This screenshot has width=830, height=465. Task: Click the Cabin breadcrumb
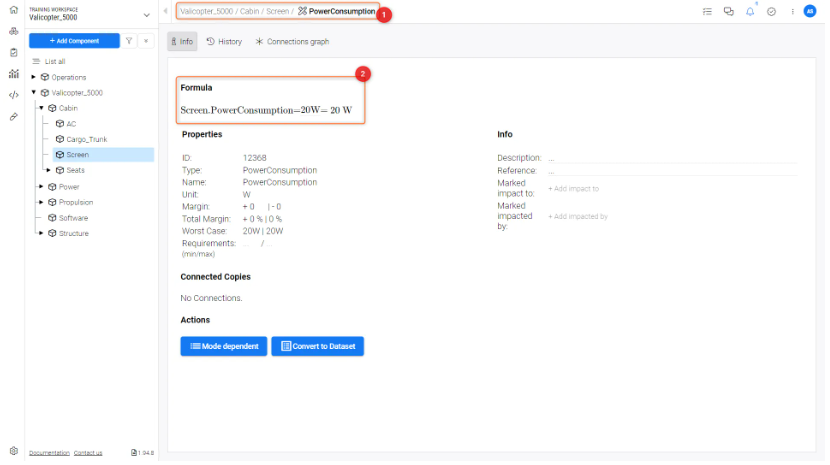pyautogui.click(x=251, y=11)
